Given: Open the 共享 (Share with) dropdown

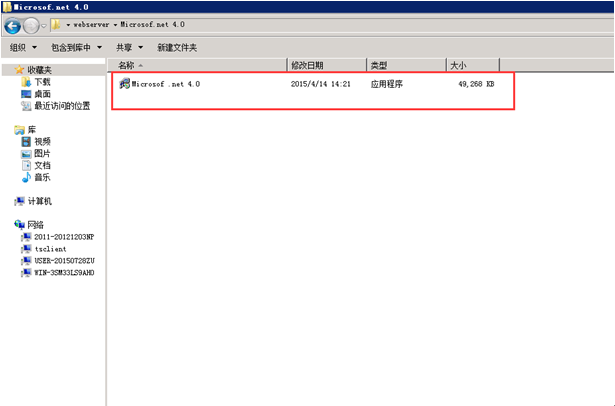Looking at the screenshot, I should [128, 47].
